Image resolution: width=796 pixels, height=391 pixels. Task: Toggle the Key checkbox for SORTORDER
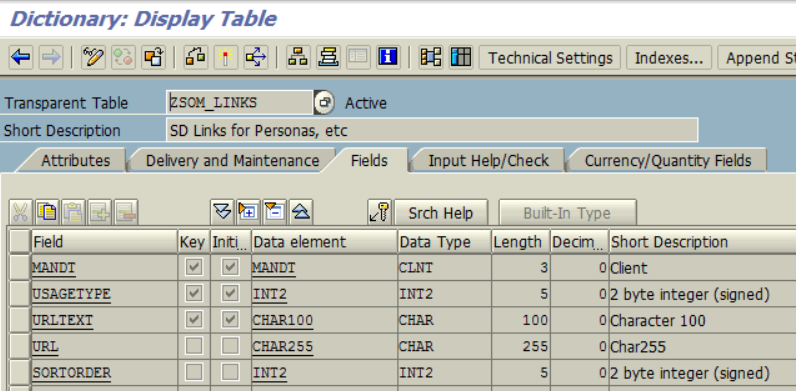[x=193, y=373]
